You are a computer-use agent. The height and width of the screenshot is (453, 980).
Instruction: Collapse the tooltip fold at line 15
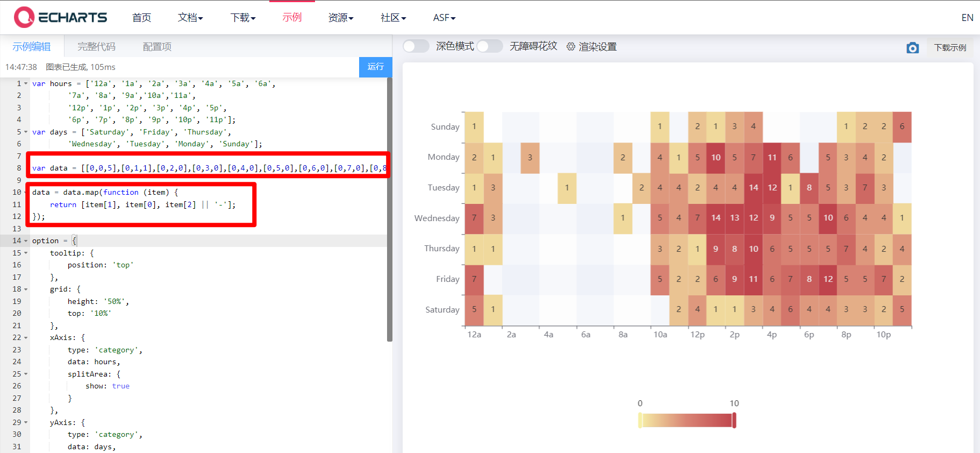[26, 253]
